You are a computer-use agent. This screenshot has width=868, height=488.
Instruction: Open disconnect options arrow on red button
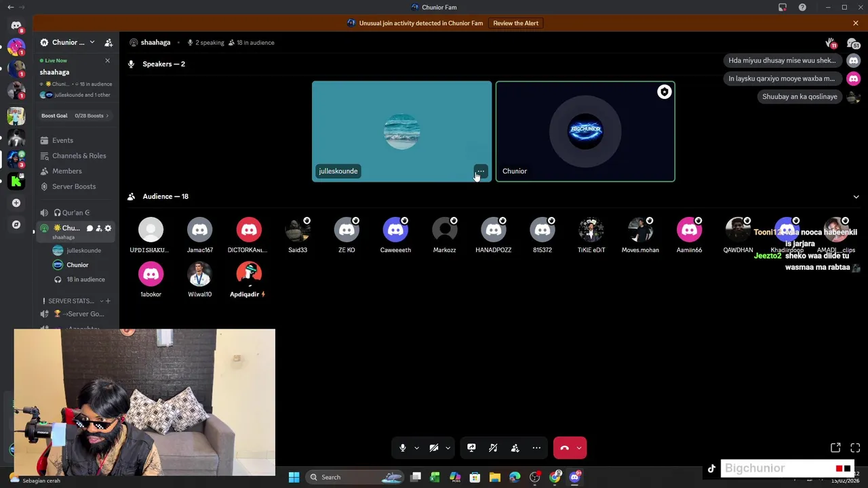point(579,448)
